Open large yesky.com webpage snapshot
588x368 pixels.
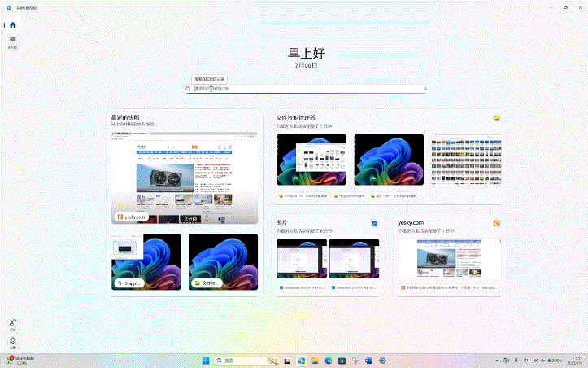coord(185,177)
